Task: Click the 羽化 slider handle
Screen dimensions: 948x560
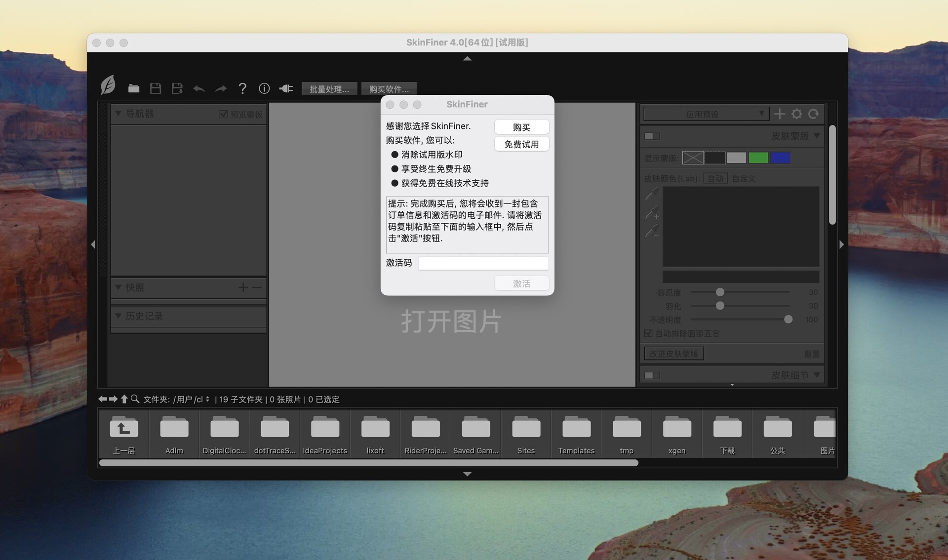Action: coord(720,306)
